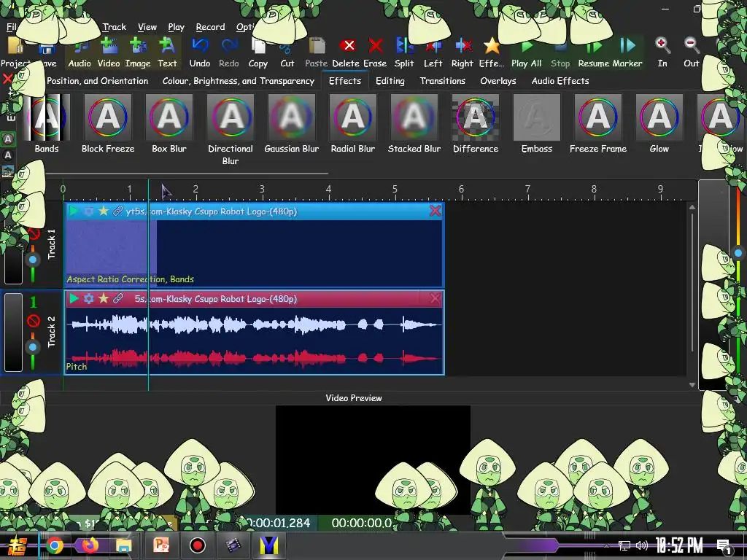Toggle link icon on Track 2 clip
The image size is (747, 560).
118,298
